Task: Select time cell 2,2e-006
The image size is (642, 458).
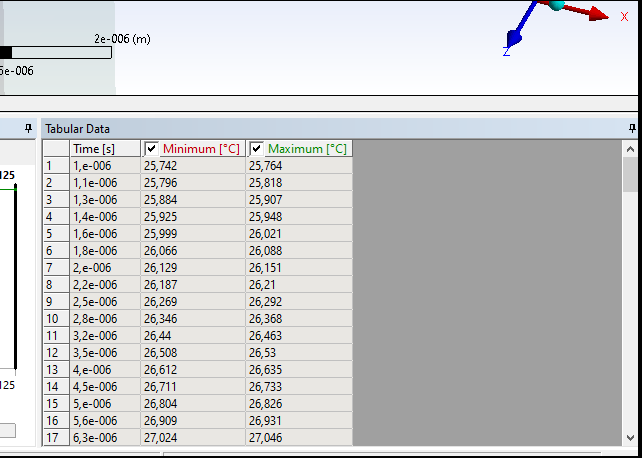Action: (x=105, y=284)
